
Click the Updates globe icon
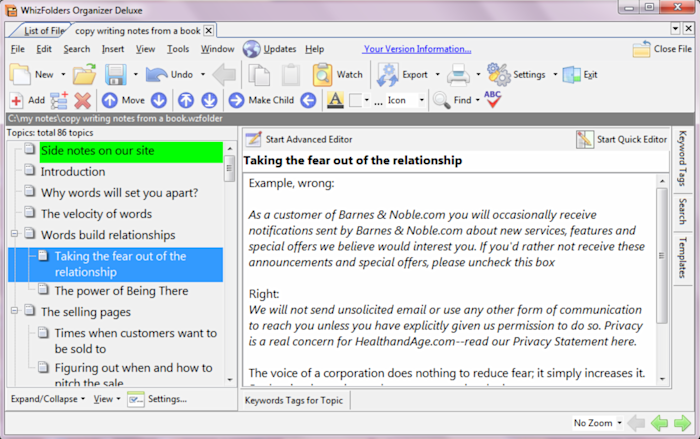[251, 49]
